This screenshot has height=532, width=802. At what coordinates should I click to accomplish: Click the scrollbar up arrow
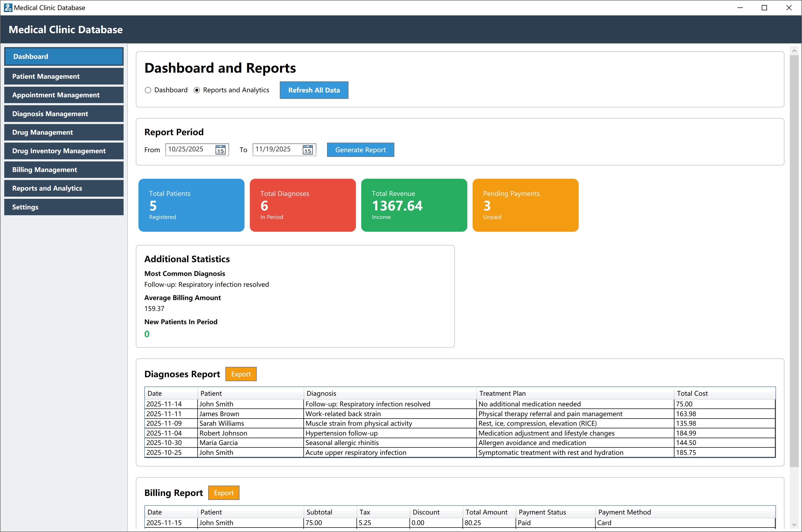coord(794,51)
